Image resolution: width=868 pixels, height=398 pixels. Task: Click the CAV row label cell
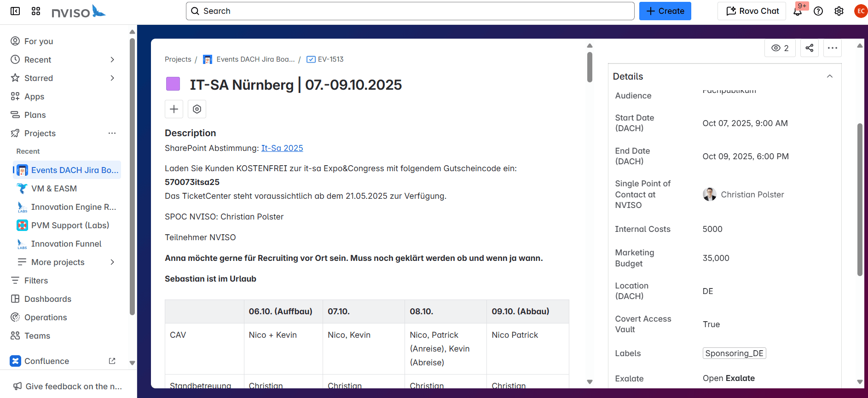[x=204, y=349]
